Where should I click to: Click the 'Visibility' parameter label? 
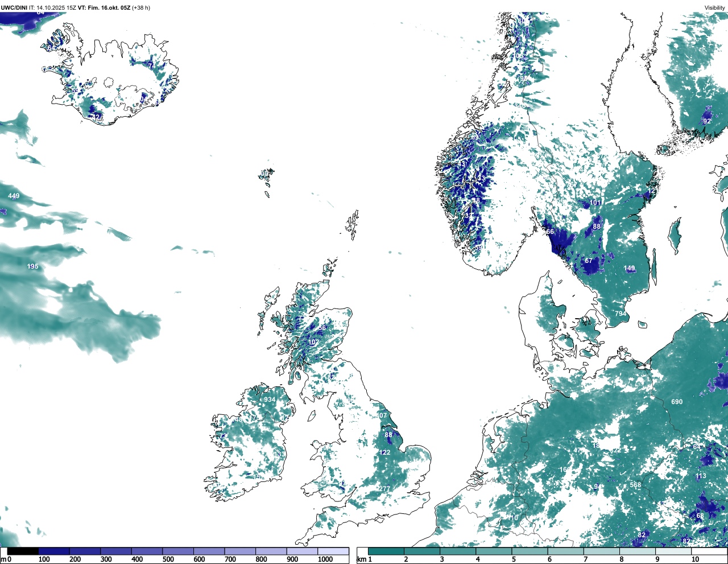[x=715, y=8]
